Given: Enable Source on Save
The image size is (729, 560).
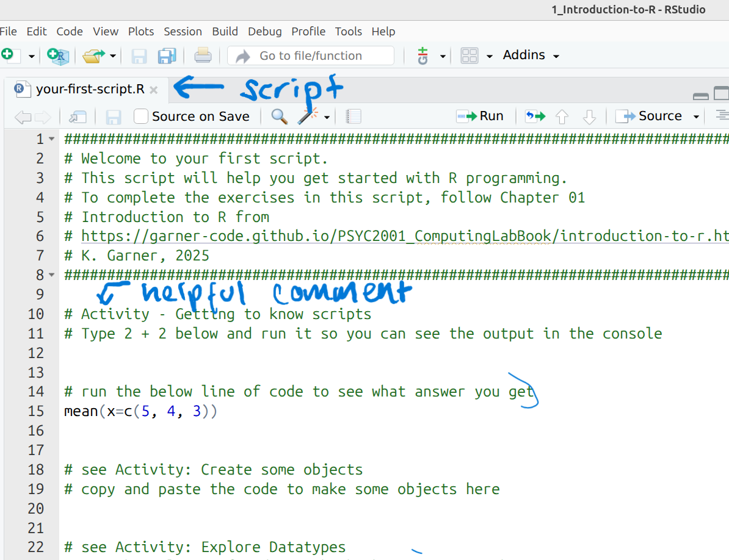Looking at the screenshot, I should coord(140,116).
